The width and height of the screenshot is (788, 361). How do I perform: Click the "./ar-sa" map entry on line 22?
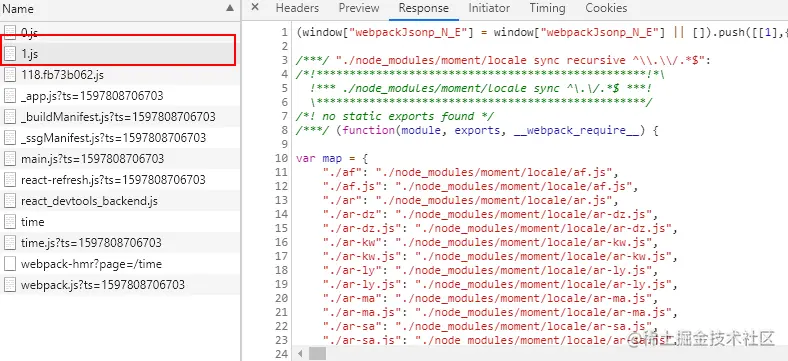click(x=490, y=327)
